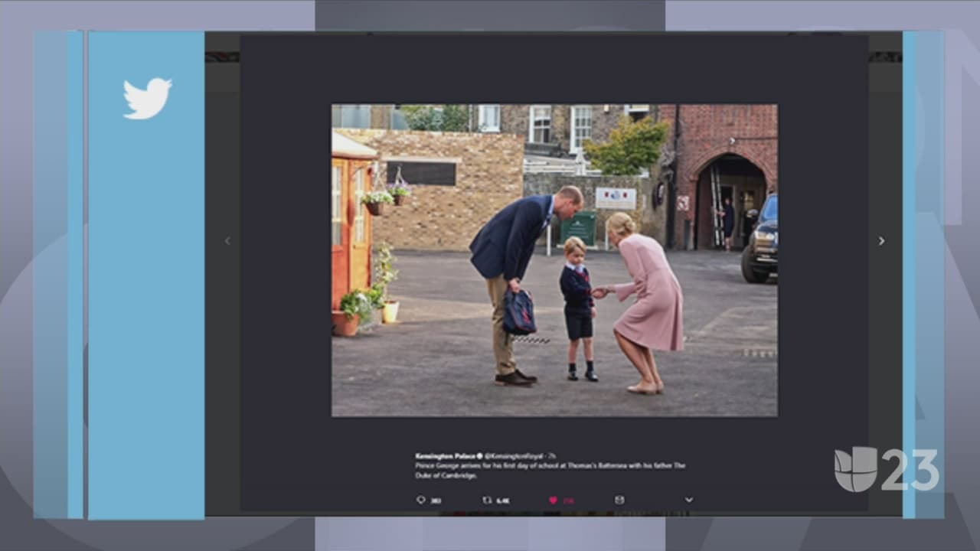Go to previous photo with left arrow

[227, 241]
